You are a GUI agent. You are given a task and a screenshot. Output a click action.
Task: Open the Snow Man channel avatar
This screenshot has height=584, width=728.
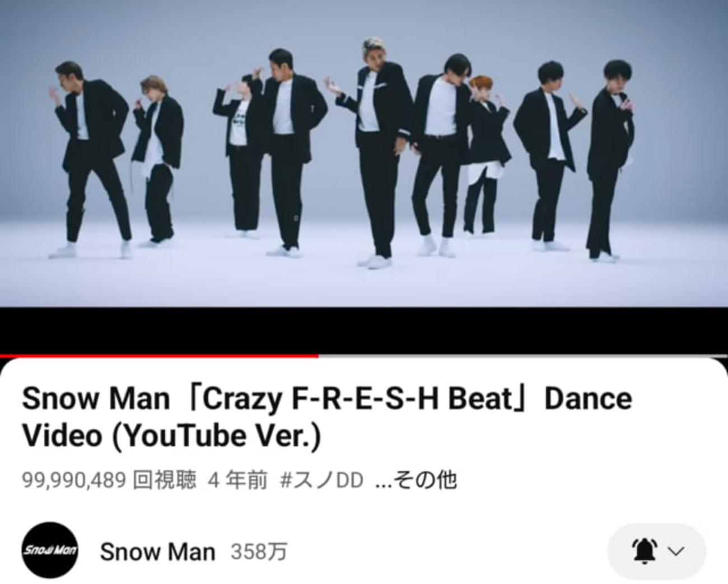point(50,550)
